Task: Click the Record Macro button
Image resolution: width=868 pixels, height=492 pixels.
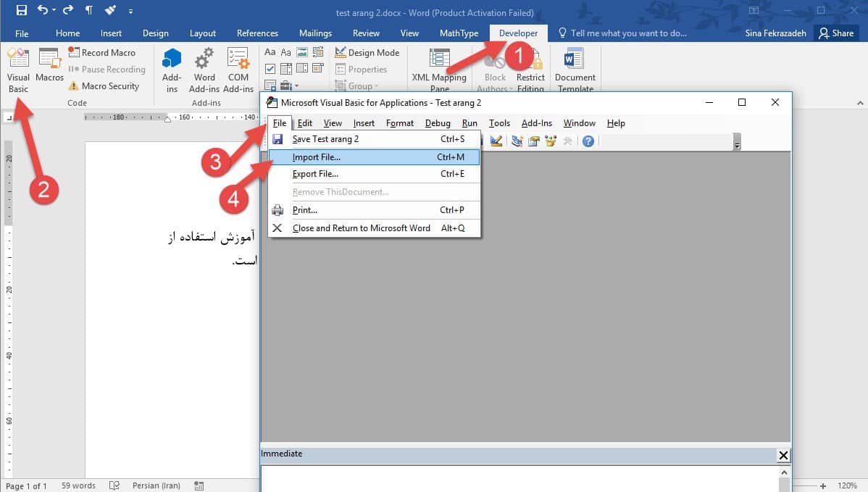Action: pyautogui.click(x=102, y=53)
